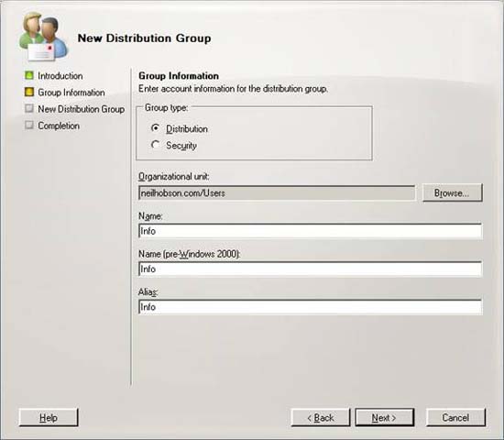Click the distribution group people icon

[43, 37]
